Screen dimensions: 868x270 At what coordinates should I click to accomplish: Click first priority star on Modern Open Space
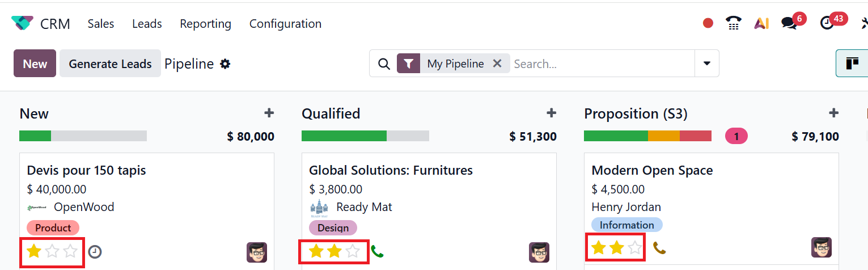coord(598,248)
